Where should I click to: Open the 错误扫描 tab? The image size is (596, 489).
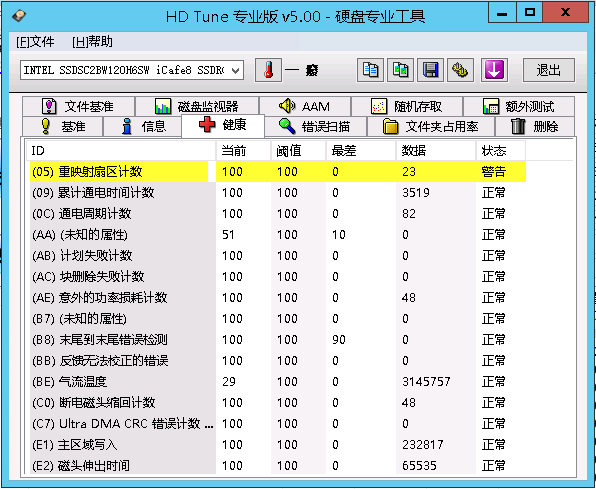315,126
